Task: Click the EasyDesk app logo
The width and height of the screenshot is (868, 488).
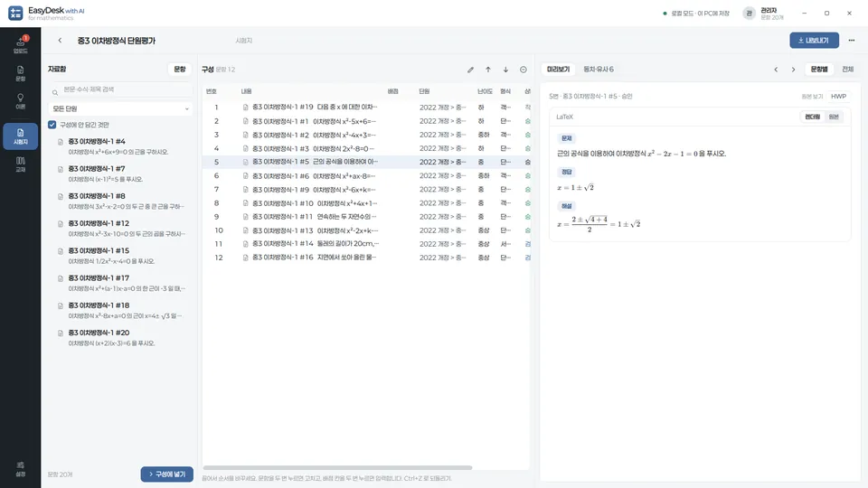Action: point(15,14)
